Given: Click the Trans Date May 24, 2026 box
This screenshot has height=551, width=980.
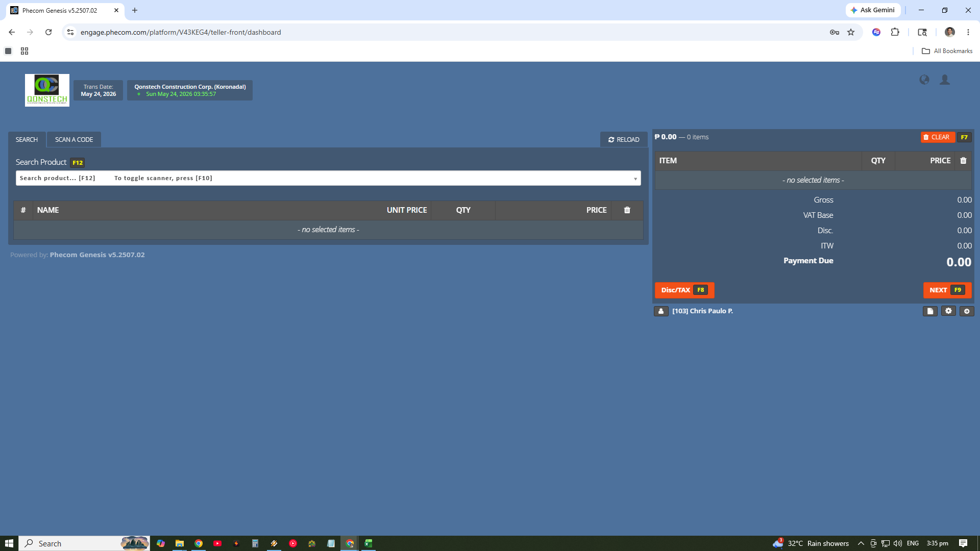Looking at the screenshot, I should pos(98,90).
